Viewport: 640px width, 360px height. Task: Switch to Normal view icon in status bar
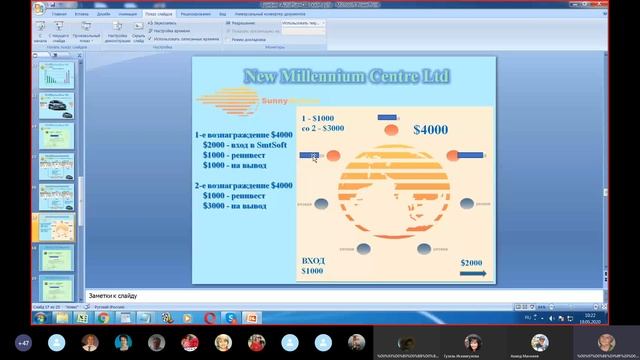coord(518,307)
